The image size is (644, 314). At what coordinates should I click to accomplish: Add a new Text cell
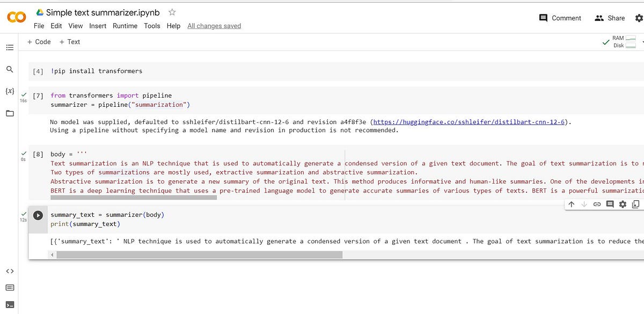69,41
